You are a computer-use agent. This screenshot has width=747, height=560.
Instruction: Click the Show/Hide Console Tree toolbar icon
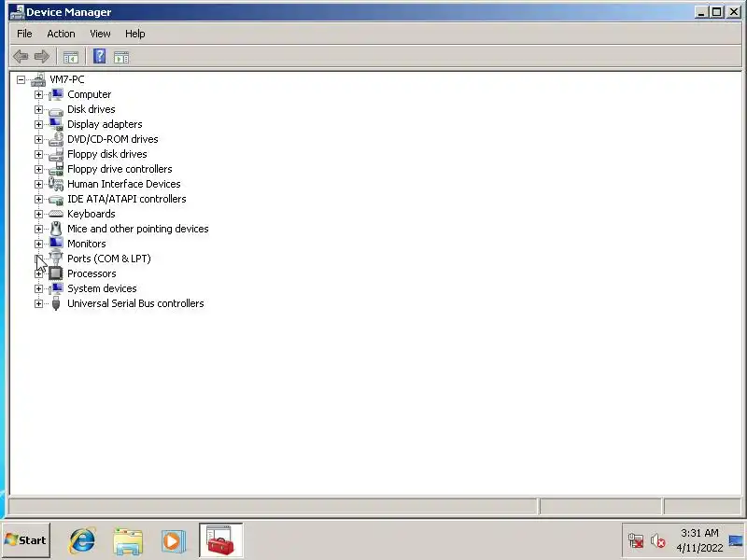pos(71,58)
